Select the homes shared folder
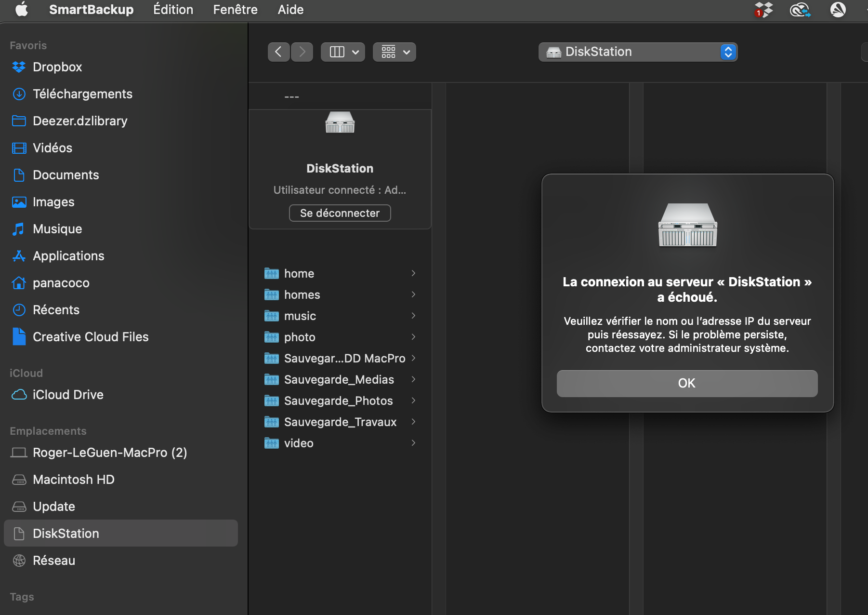 pyautogui.click(x=340, y=294)
